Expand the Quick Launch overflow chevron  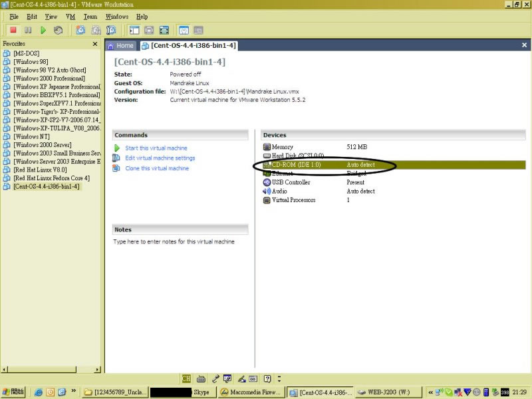[x=73, y=390]
